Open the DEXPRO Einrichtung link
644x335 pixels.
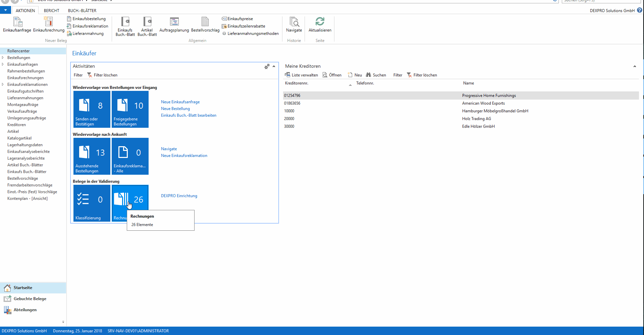[x=179, y=196]
